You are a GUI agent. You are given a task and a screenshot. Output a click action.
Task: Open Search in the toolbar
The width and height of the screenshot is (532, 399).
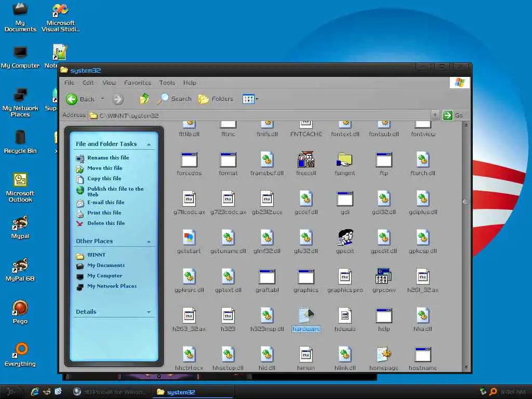[x=175, y=99]
